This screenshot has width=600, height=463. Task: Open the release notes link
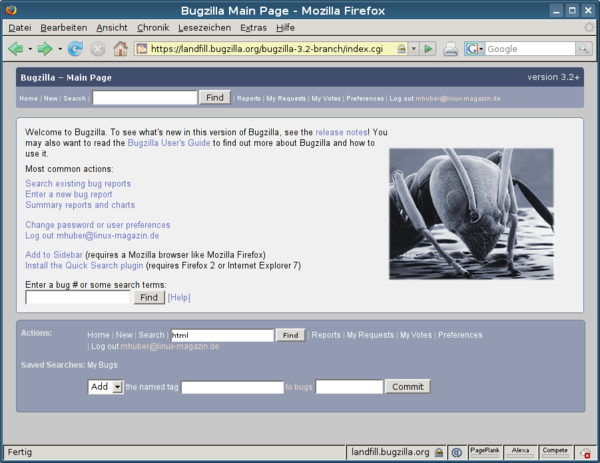point(341,132)
